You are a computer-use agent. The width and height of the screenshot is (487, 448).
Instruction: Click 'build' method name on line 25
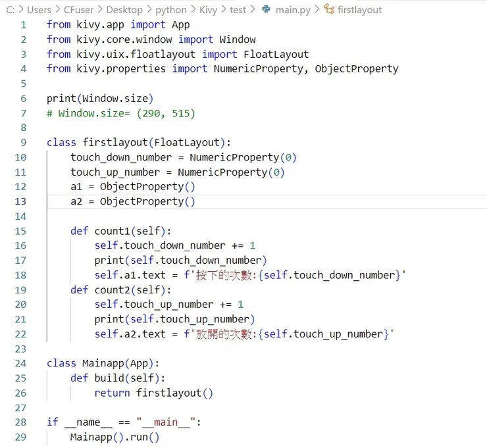click(109, 378)
